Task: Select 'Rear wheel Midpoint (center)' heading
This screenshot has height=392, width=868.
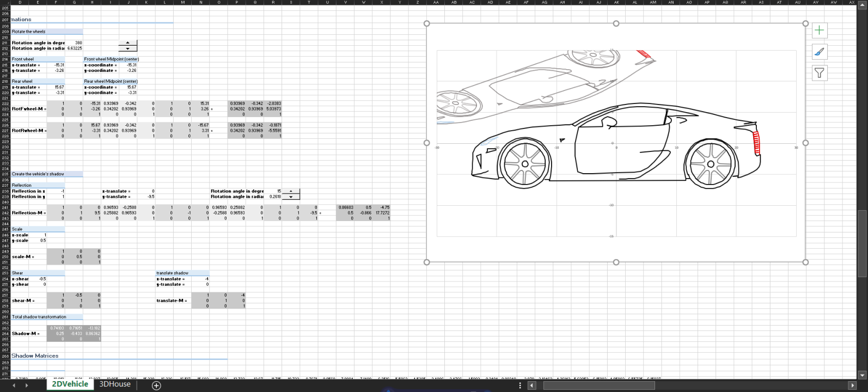Action: click(111, 81)
